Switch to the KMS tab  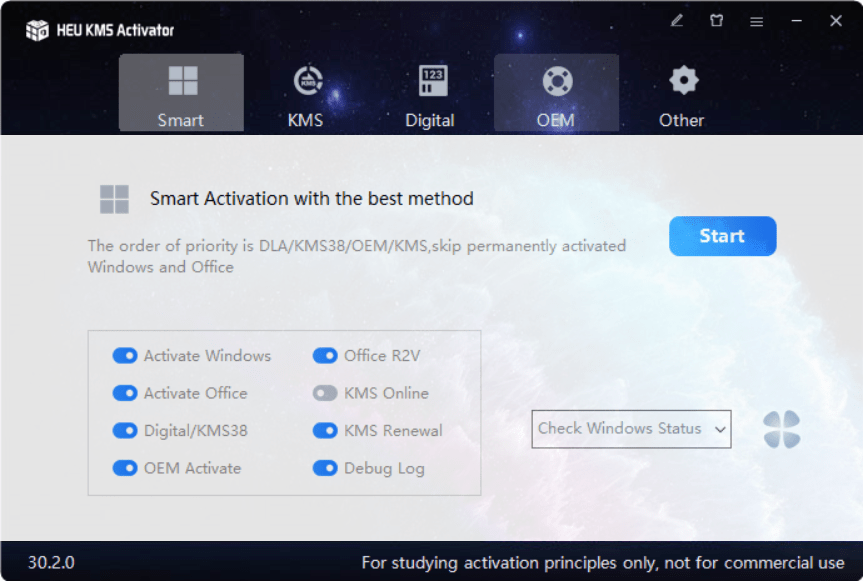(305, 95)
